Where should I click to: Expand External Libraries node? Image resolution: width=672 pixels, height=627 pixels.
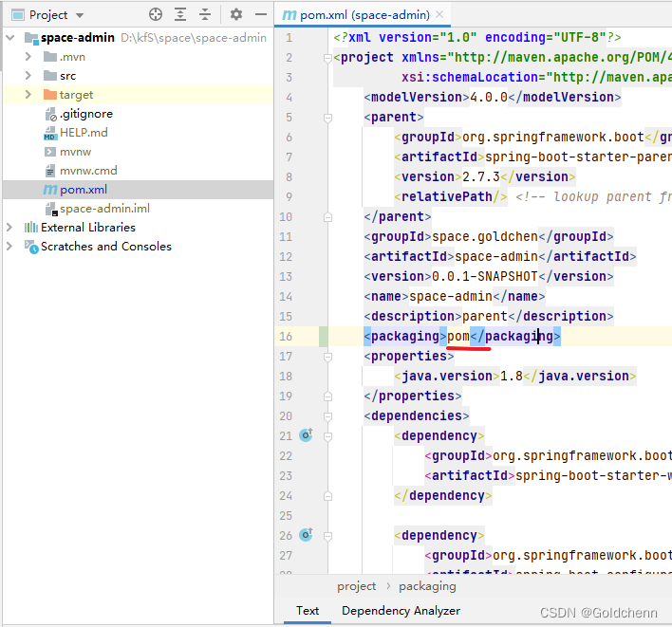[x=9, y=228]
